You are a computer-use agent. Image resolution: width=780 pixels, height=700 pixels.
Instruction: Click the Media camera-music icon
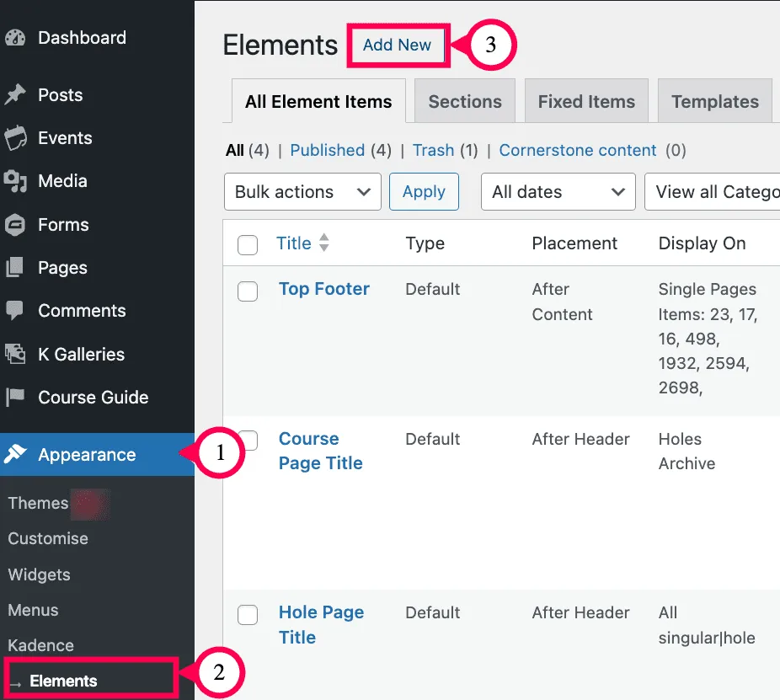point(15,181)
